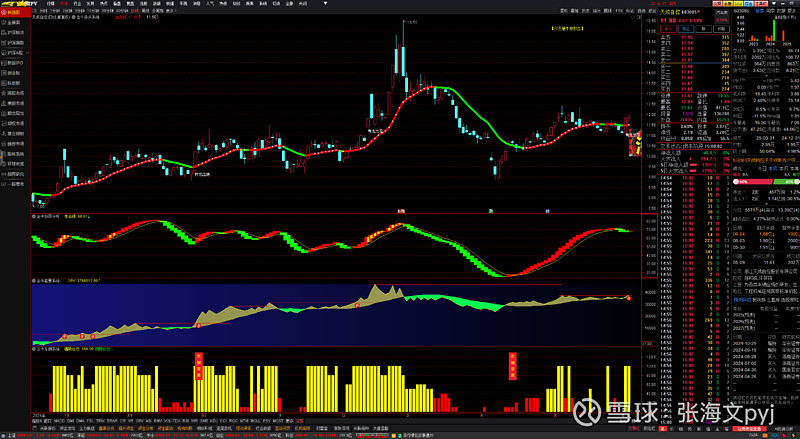Open 自选股 in the left sidebar
This screenshot has width=800, height=439.
15,11
